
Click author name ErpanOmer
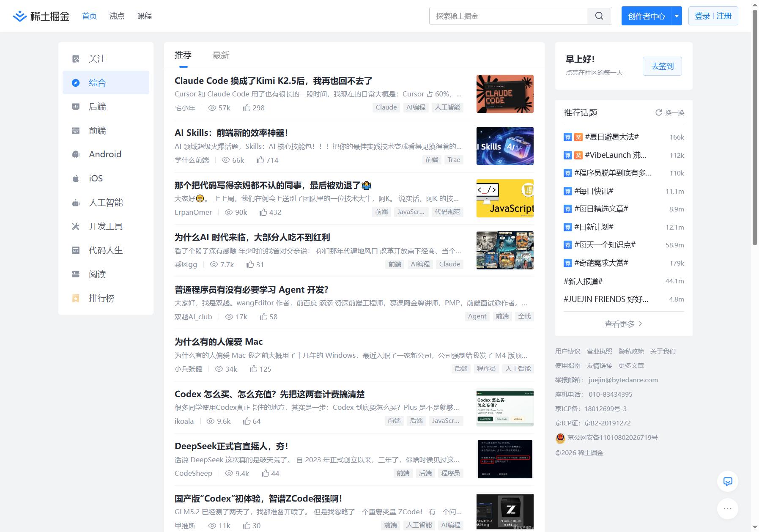click(193, 212)
